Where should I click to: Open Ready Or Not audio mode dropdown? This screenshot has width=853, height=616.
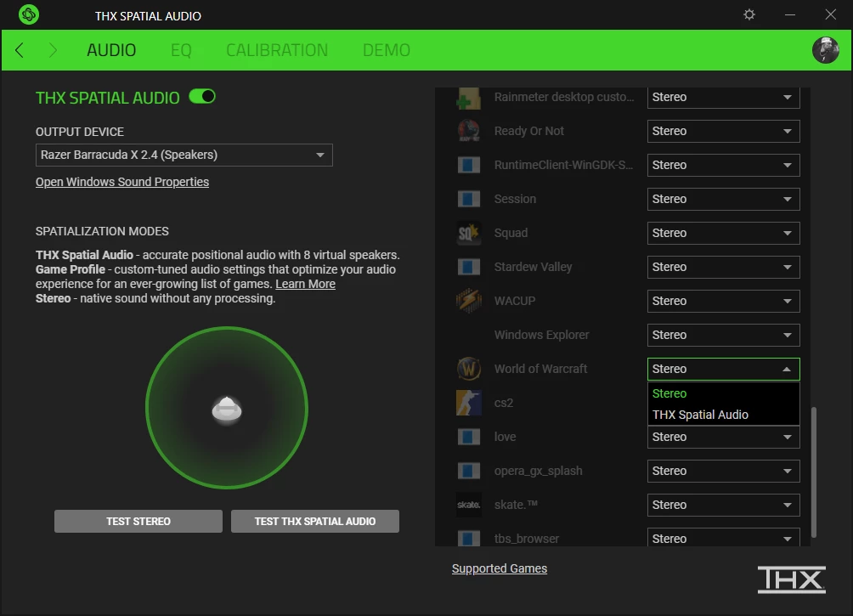pos(724,131)
